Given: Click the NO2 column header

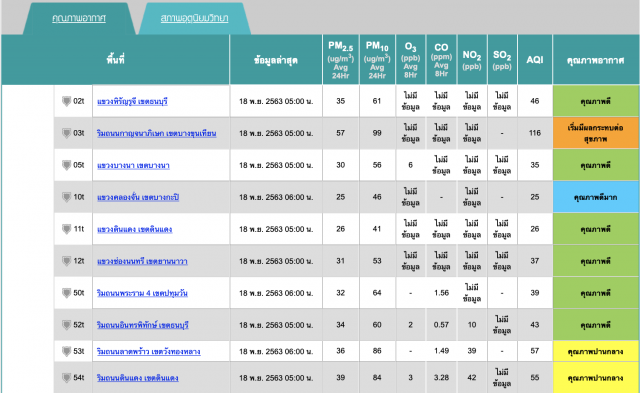Looking at the screenshot, I should click(472, 60).
